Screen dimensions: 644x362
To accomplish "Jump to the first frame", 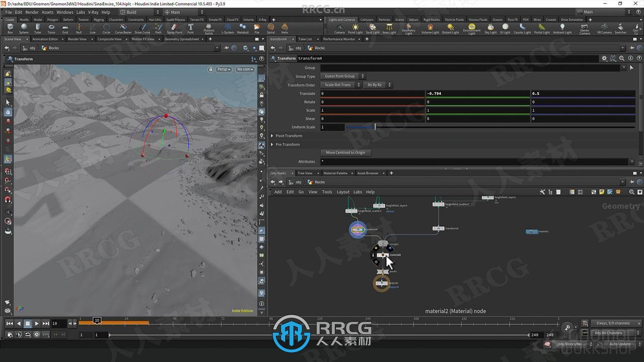I will (x=10, y=323).
